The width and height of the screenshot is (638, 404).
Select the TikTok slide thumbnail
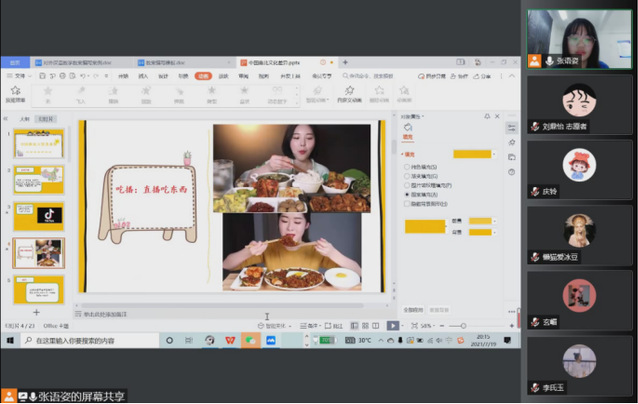[x=38, y=215]
